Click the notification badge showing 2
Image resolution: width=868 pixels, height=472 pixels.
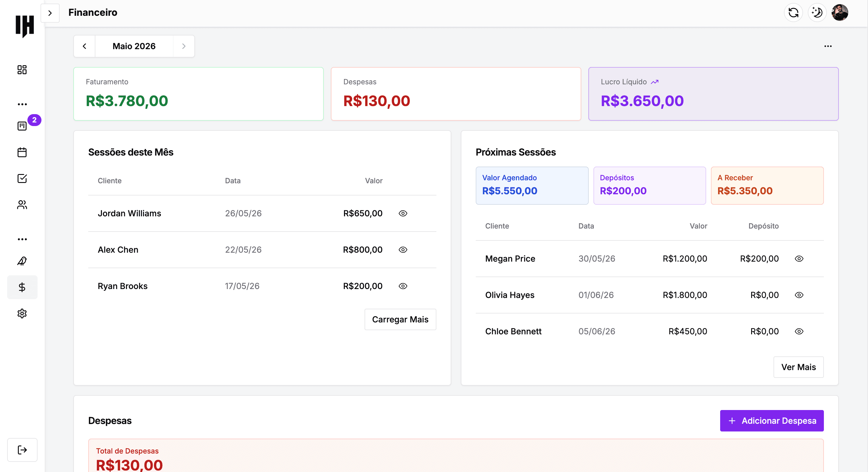click(x=34, y=120)
